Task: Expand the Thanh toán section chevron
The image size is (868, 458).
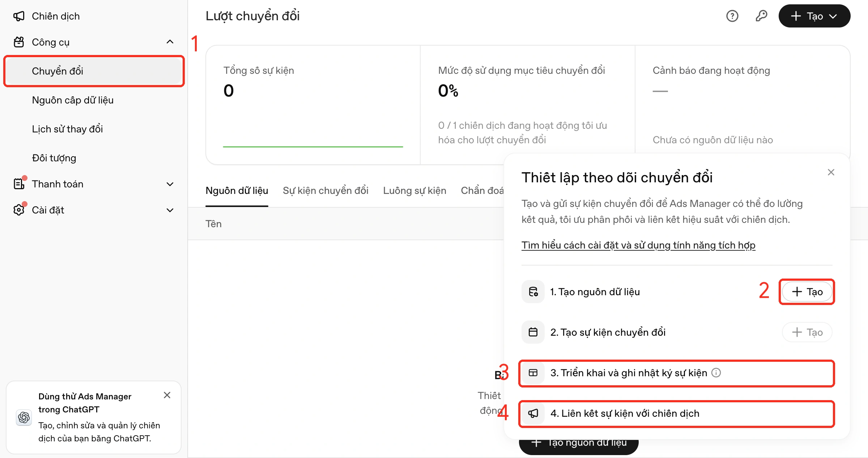Action: (x=170, y=184)
